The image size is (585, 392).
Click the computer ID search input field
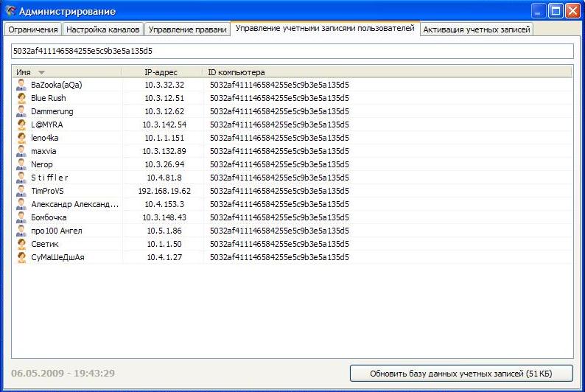pos(292,51)
